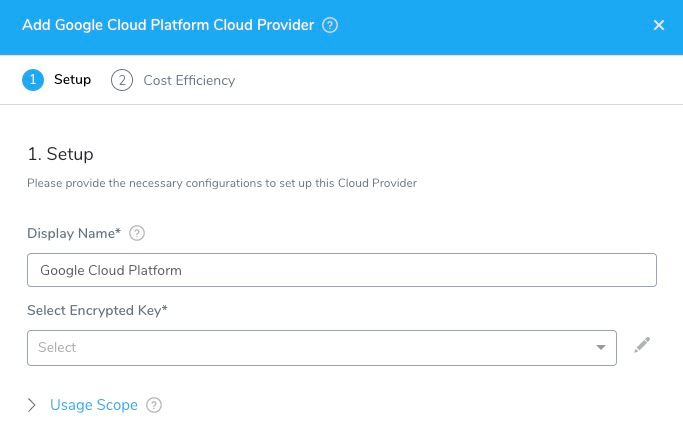
Task: Click the Select placeholder text in the dropdown
Action: tap(57, 347)
